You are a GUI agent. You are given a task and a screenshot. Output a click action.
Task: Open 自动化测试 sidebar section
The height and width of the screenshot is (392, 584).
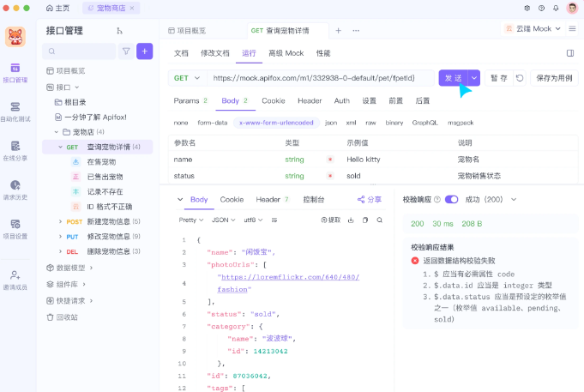(x=15, y=112)
